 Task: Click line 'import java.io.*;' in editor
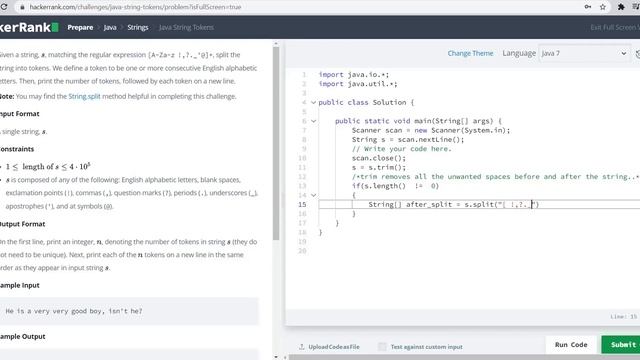tap(353, 75)
